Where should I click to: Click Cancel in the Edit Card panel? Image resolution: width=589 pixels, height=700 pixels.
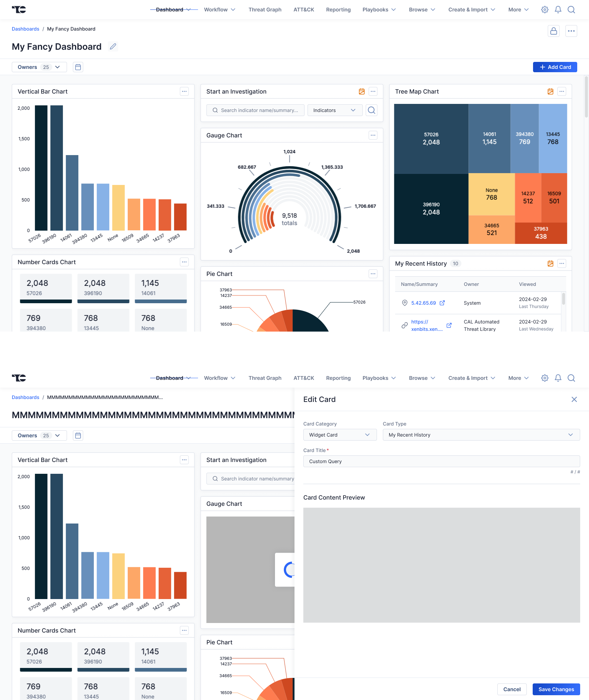tap(512, 689)
